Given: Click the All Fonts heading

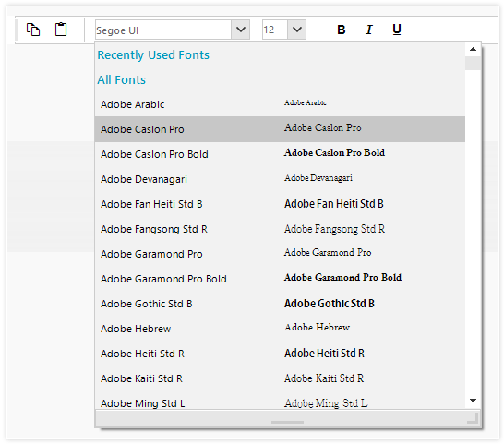Looking at the screenshot, I should pyautogui.click(x=122, y=79).
